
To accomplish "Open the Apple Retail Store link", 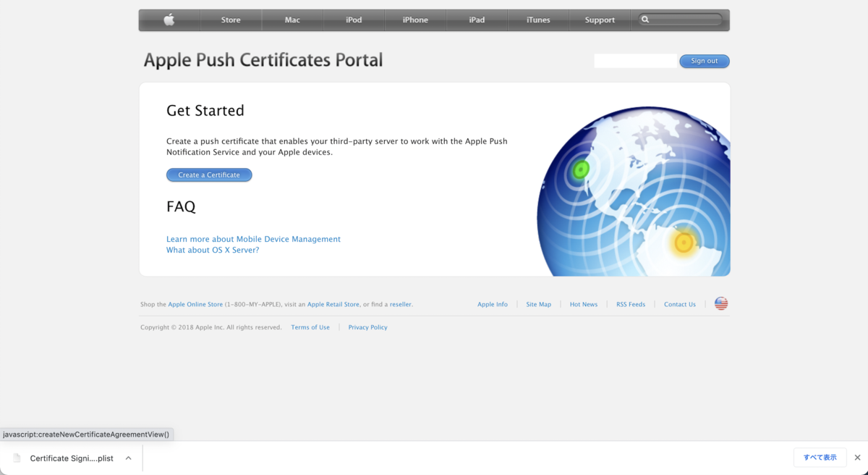I will [333, 305].
